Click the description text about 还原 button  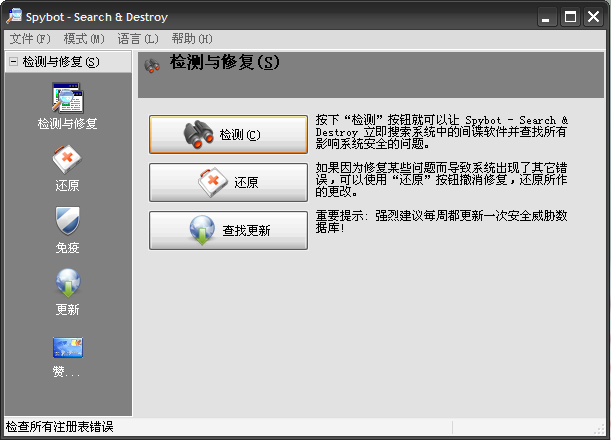pos(441,180)
